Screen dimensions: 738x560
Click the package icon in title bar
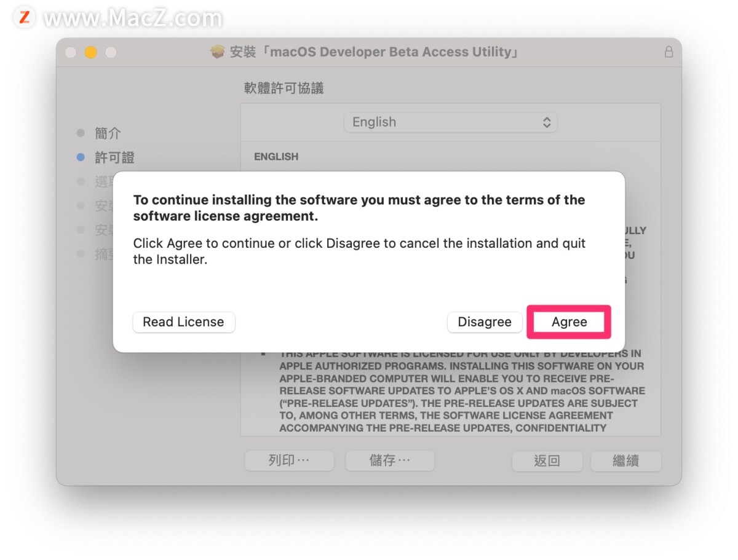[218, 52]
